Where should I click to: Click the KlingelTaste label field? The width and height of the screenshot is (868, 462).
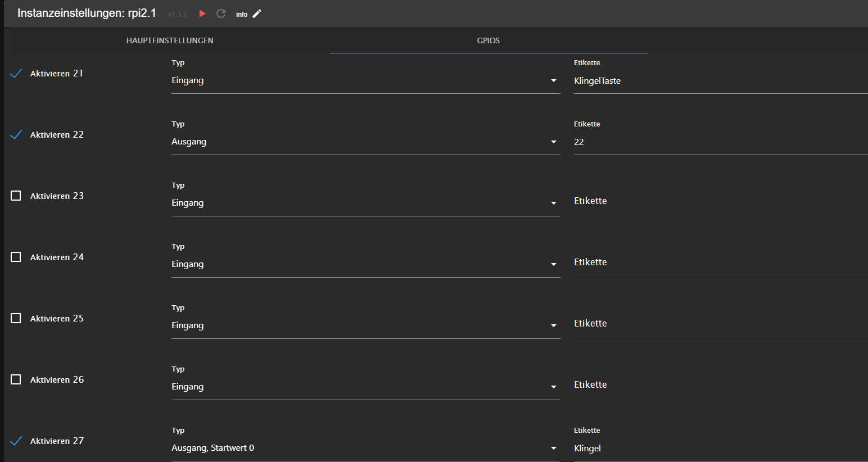point(720,81)
